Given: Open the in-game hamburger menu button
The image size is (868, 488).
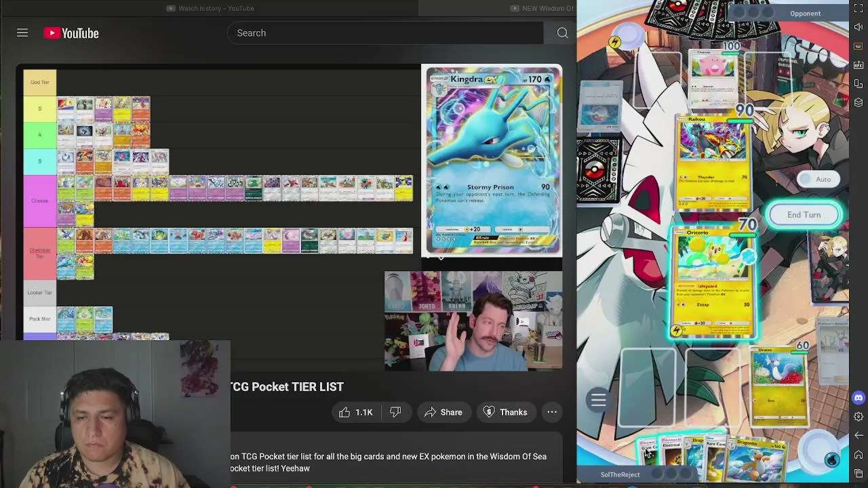Looking at the screenshot, I should tap(598, 400).
